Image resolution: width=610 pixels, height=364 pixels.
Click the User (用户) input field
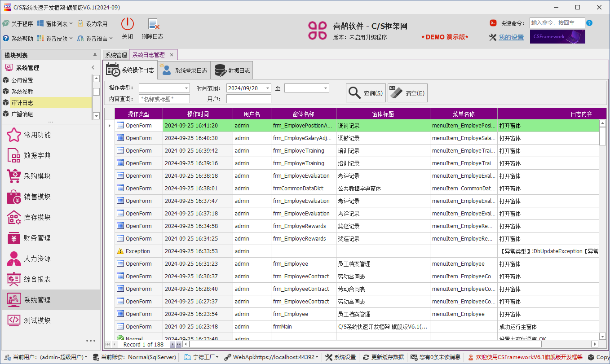(x=249, y=99)
